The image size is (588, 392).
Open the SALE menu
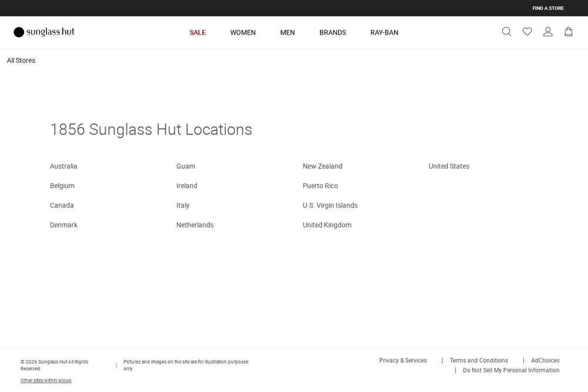(x=198, y=32)
